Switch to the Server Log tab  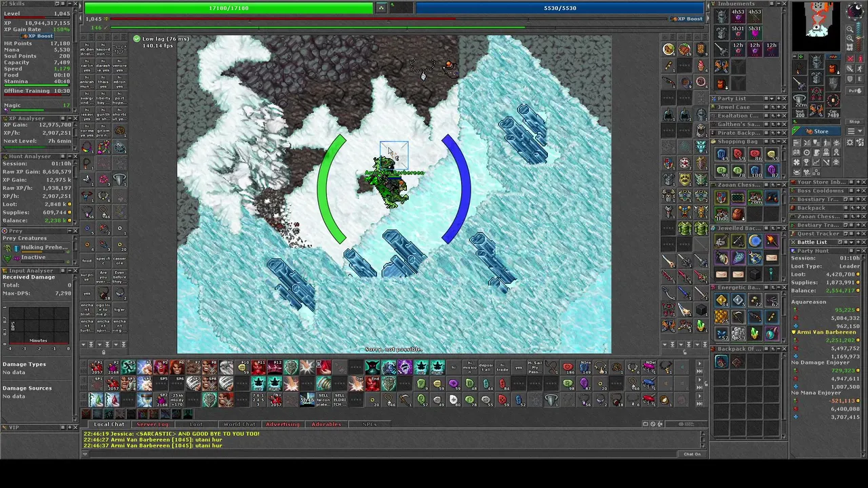tap(152, 424)
